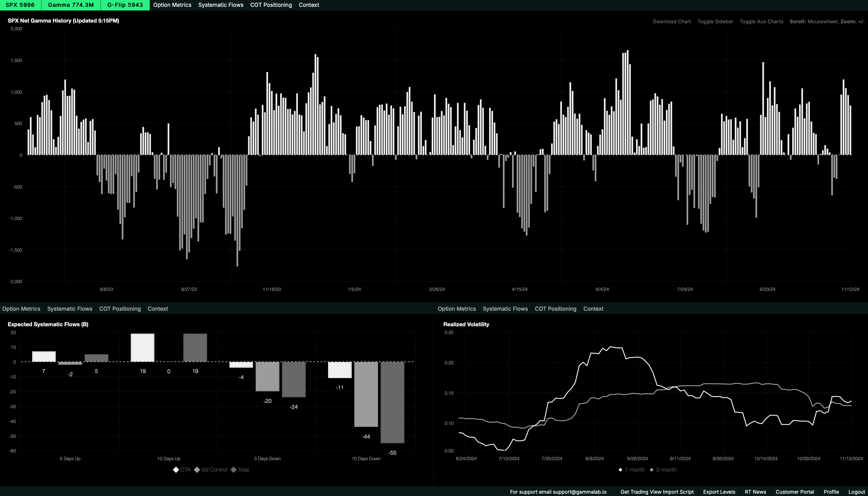Open Context tab in top bar
The image size is (868, 496).
pyautogui.click(x=309, y=5)
